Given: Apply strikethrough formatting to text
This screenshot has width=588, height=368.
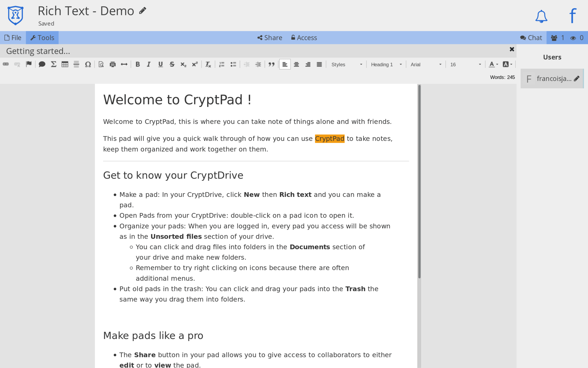Looking at the screenshot, I should (x=172, y=64).
